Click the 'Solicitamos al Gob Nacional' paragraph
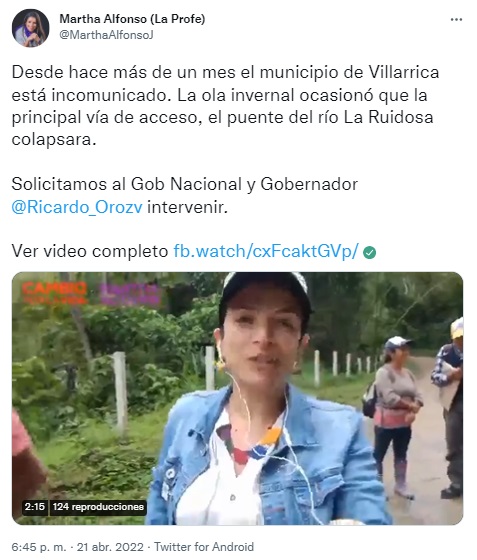 coord(185,196)
